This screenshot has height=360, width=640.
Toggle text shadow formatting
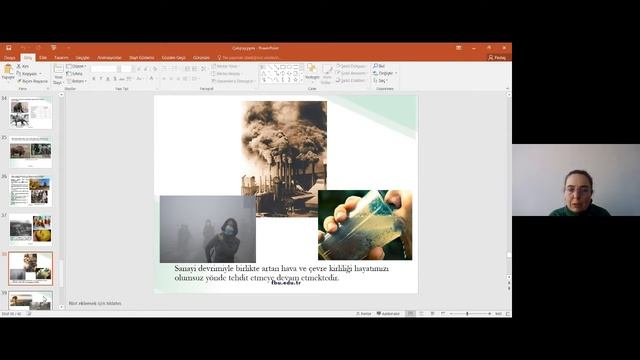(x=115, y=79)
